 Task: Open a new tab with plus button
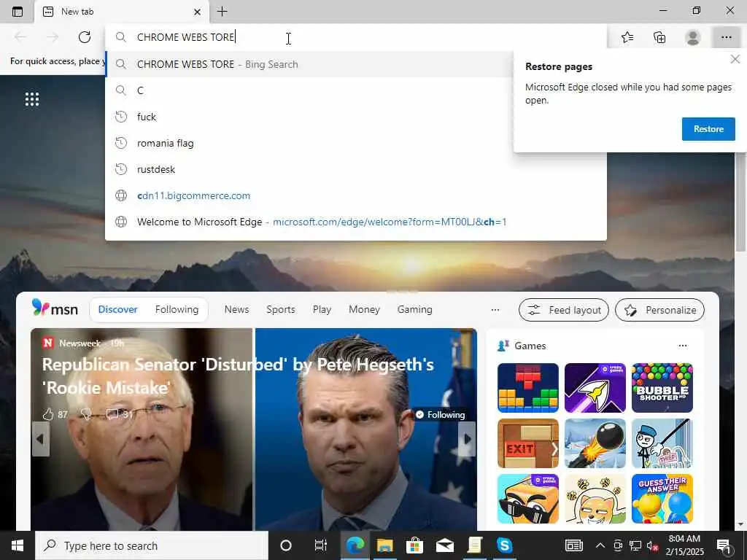222,12
